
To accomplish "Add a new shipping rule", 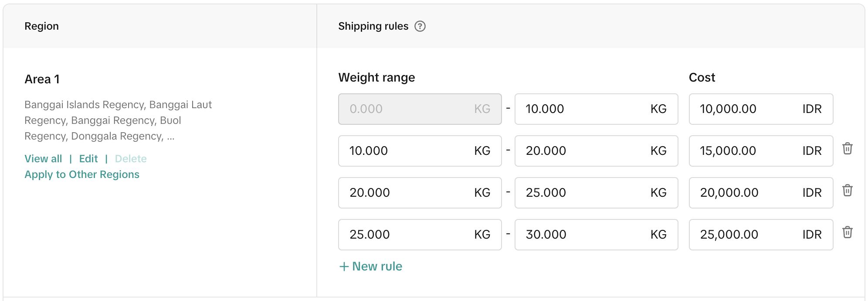I will [x=371, y=267].
